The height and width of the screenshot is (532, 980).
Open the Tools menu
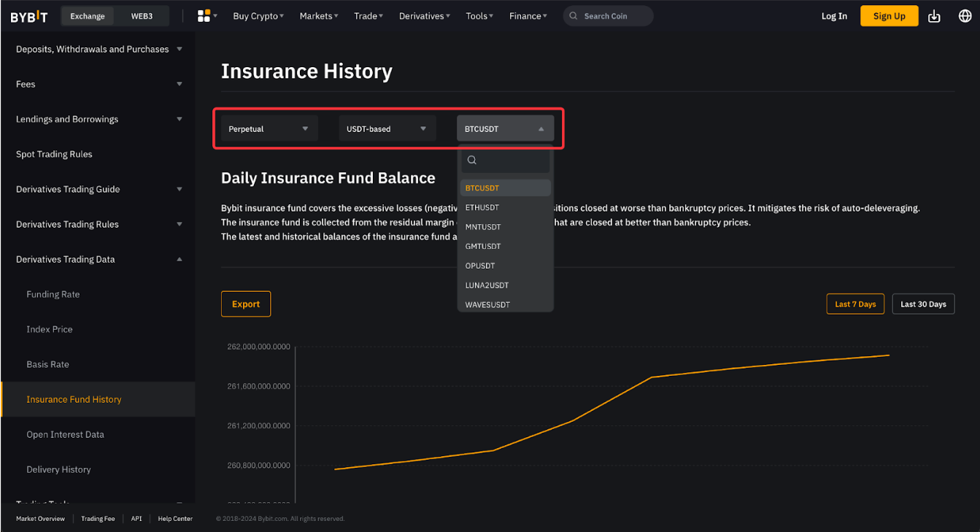pos(479,15)
